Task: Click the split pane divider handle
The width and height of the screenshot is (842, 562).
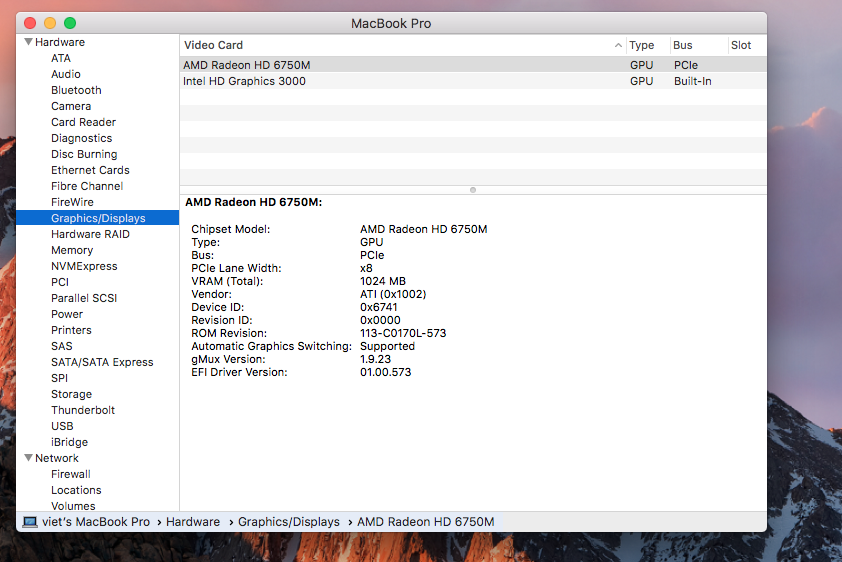Action: 473,190
